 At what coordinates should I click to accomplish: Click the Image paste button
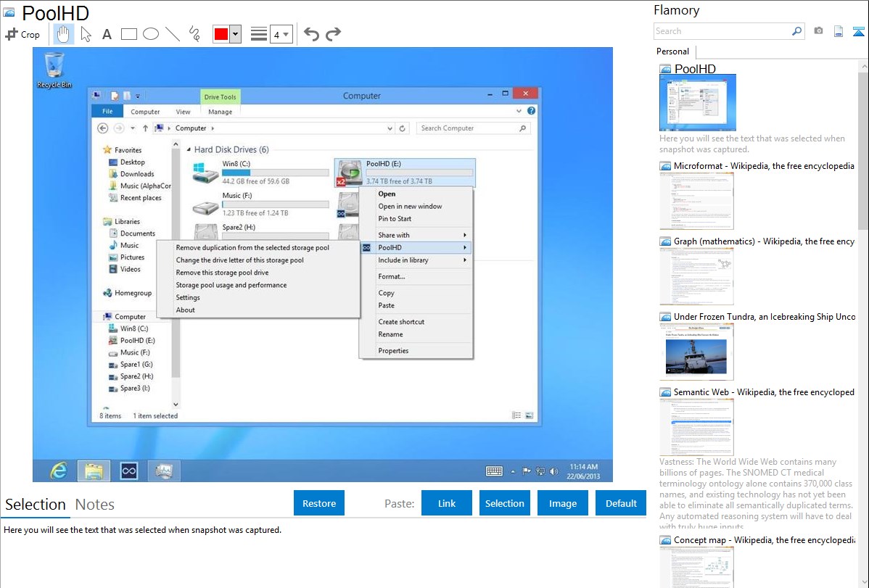point(563,503)
